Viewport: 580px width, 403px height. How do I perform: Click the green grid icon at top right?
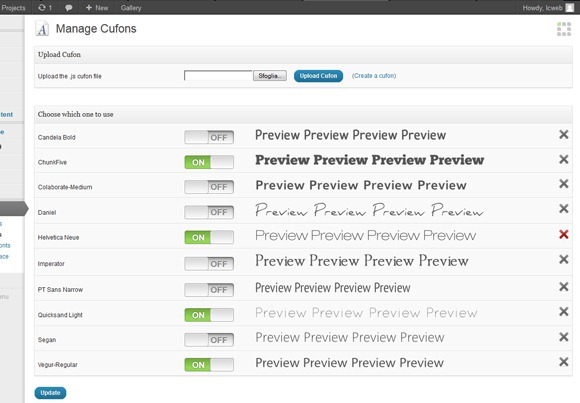564,29
